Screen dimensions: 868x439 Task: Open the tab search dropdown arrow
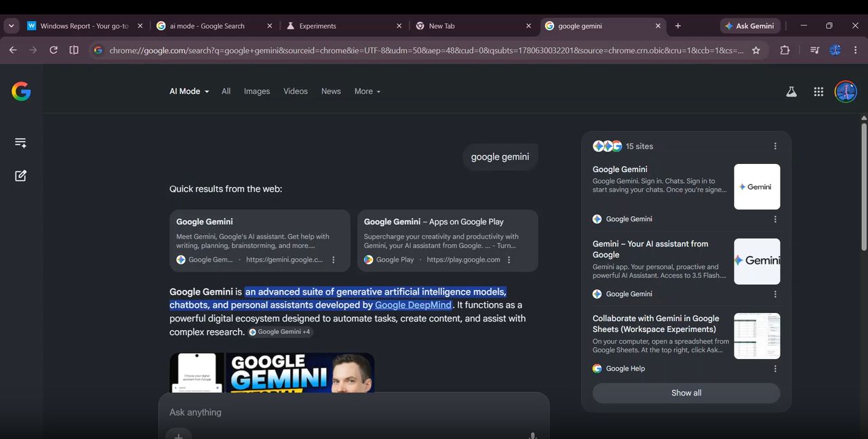[12, 26]
